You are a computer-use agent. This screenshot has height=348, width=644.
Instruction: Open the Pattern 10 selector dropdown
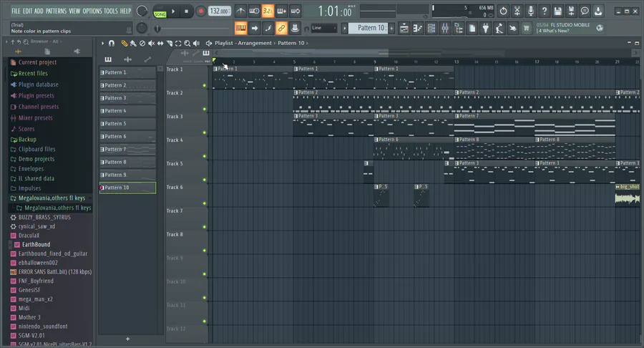point(368,28)
